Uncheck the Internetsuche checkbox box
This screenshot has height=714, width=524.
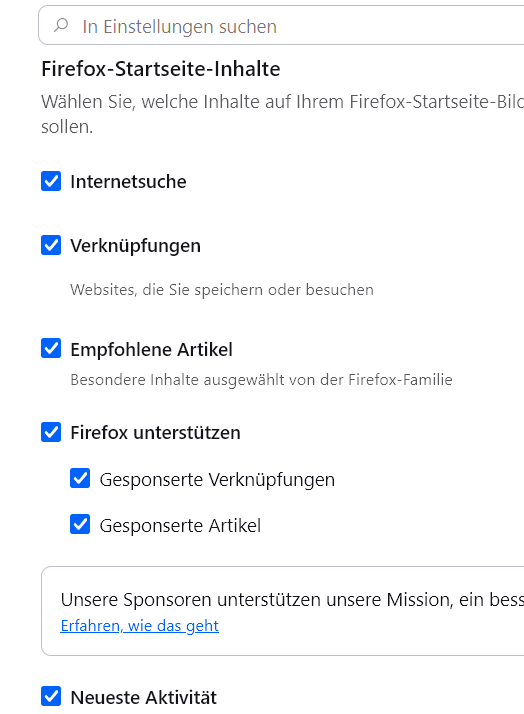pyautogui.click(x=51, y=181)
